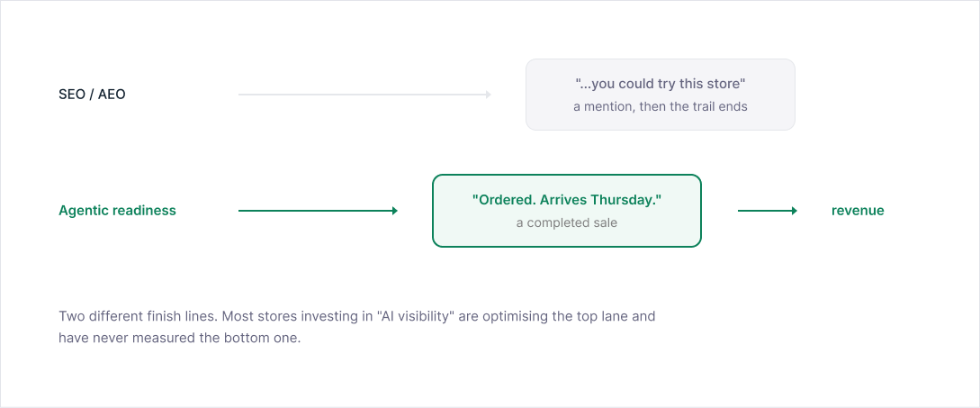Click the gray arrow after SEO / AEO
Screen dimensions: 980x408
pyautogui.click(x=364, y=95)
